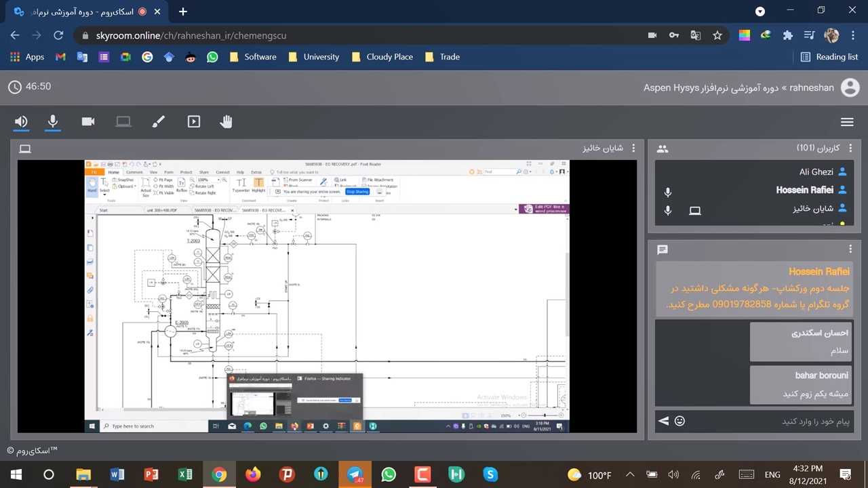Expand the main hamburger menu
868x488 pixels.
click(846, 122)
